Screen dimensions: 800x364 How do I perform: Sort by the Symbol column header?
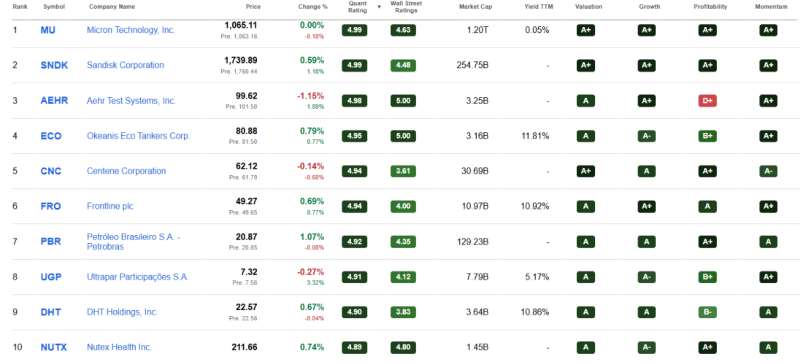(x=54, y=7)
